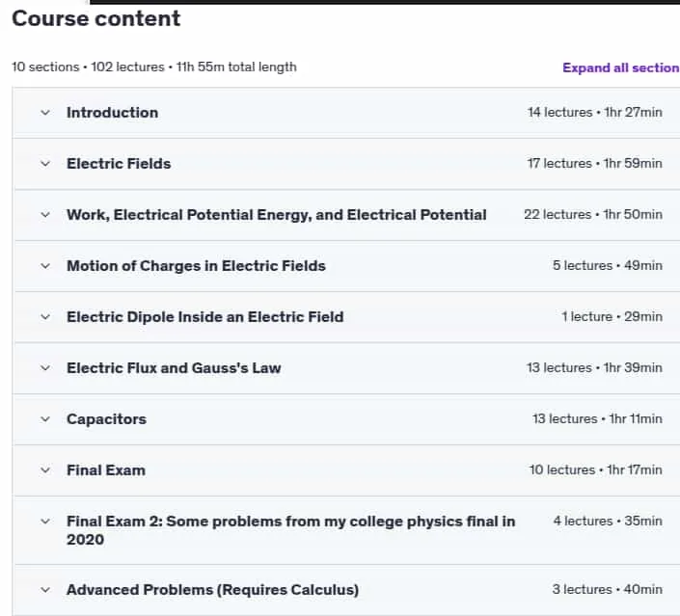
Task: Open the Introduction section title
Action: pyautogui.click(x=112, y=113)
